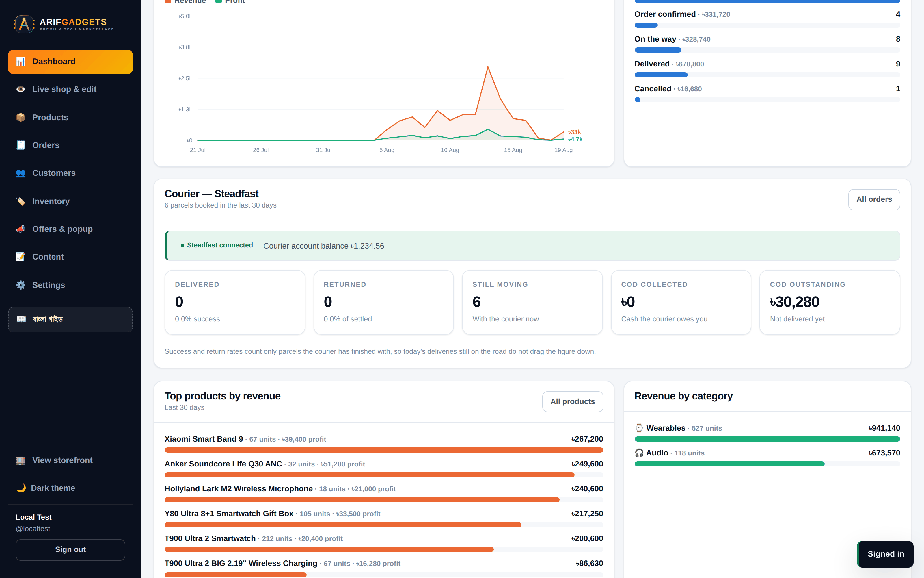Click the Inventory tag icon

21,201
